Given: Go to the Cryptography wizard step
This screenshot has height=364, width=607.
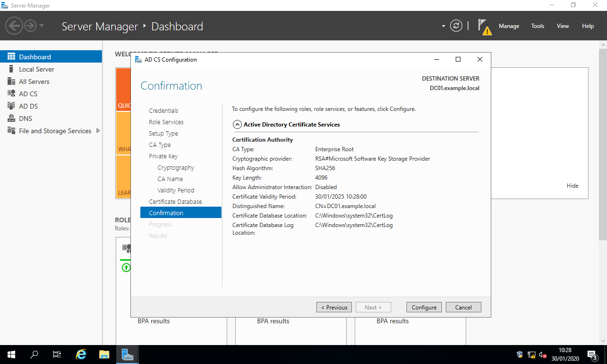Looking at the screenshot, I should tap(175, 167).
